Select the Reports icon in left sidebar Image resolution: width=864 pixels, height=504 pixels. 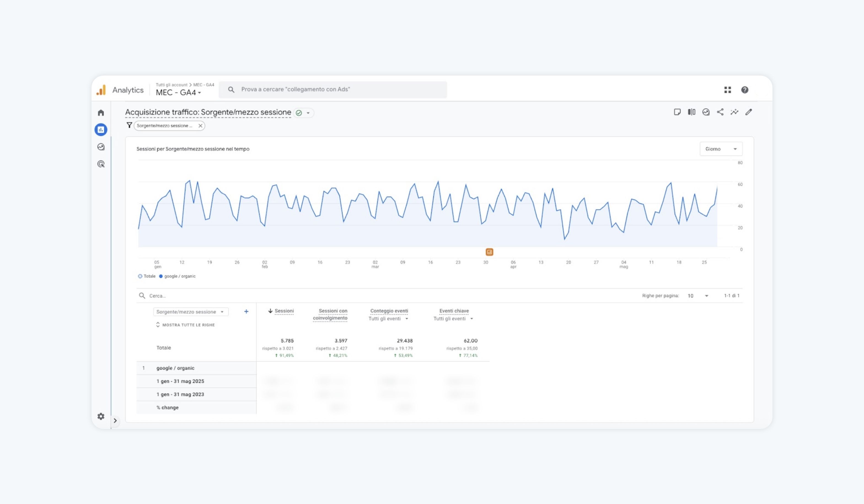[101, 130]
